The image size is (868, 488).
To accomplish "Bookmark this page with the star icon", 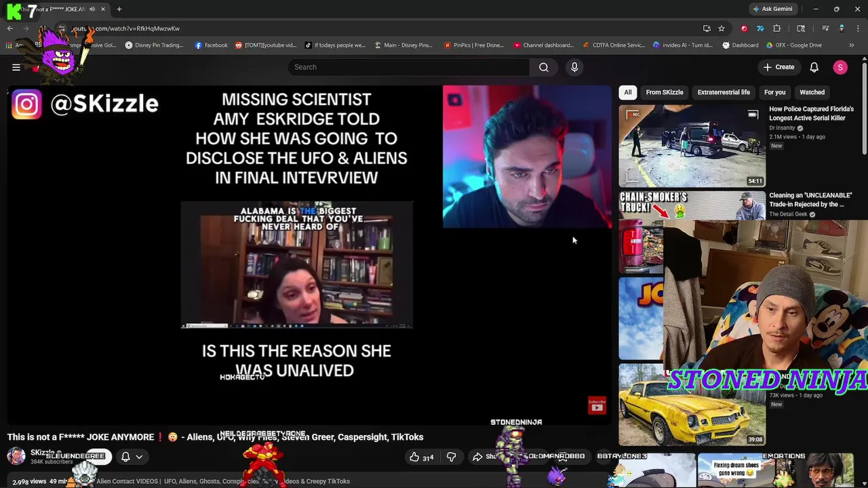I will [722, 28].
